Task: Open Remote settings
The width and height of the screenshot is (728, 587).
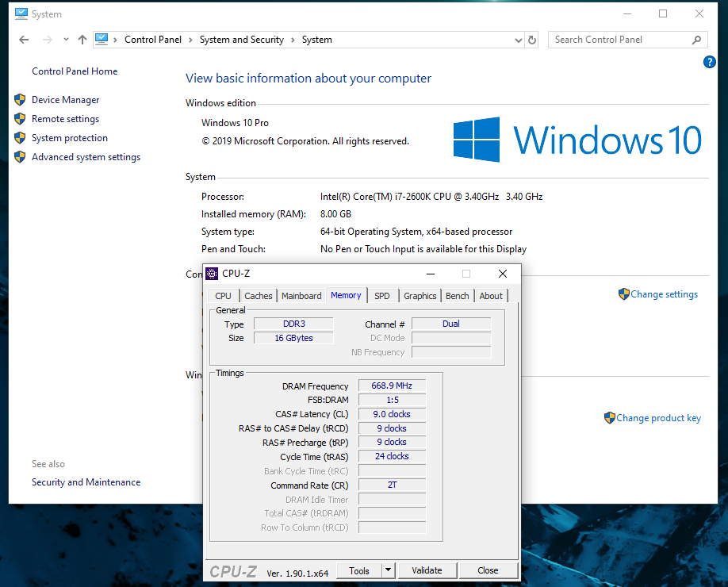Action: [66, 119]
